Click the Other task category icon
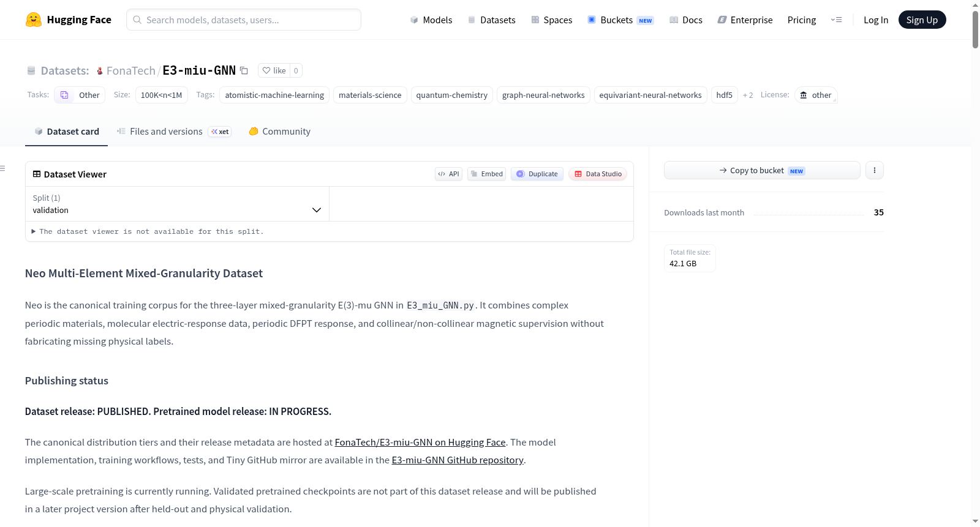 64,95
